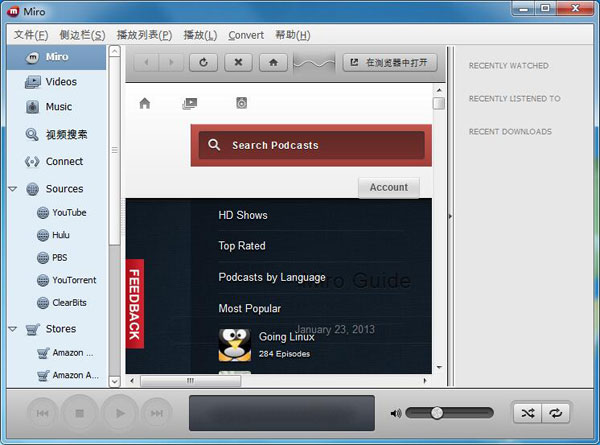
Task: Reload the current guide page
Action: coord(204,62)
